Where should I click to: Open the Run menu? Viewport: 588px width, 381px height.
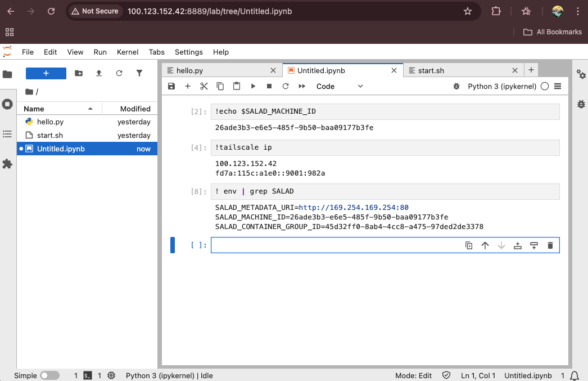[100, 52]
